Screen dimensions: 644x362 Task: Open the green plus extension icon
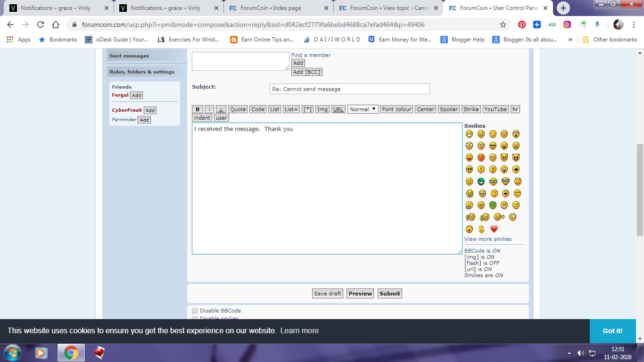pyautogui.click(x=583, y=25)
